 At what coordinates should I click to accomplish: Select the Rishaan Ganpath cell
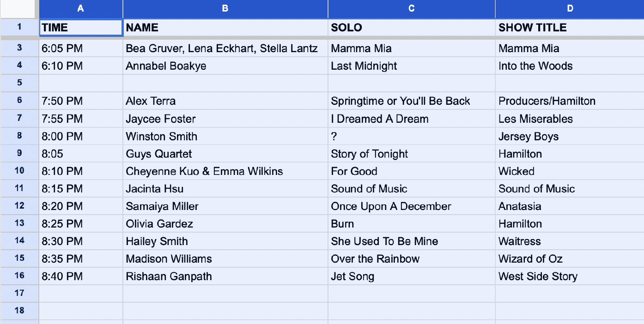click(x=225, y=276)
